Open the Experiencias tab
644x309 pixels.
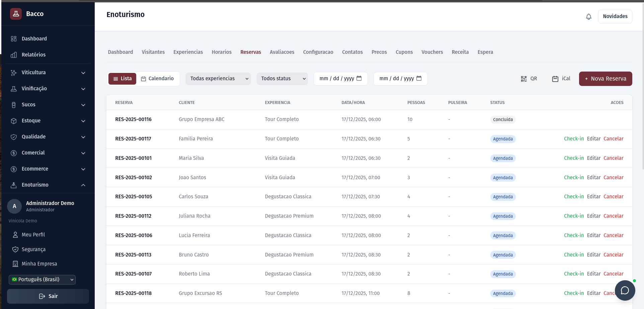coord(188,52)
